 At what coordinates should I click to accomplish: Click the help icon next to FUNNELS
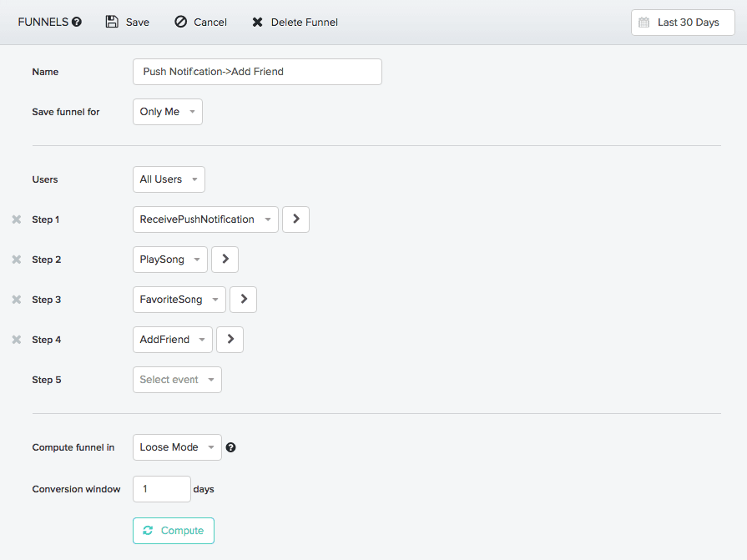77,23
